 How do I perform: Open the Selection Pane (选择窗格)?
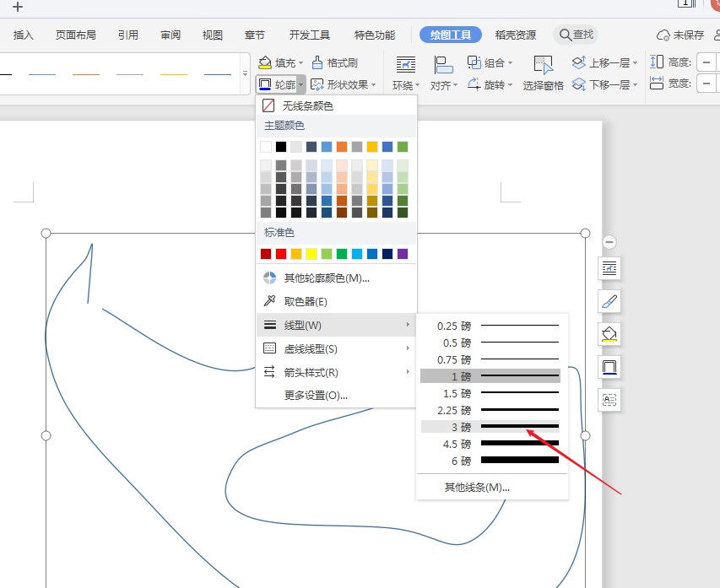[x=543, y=73]
